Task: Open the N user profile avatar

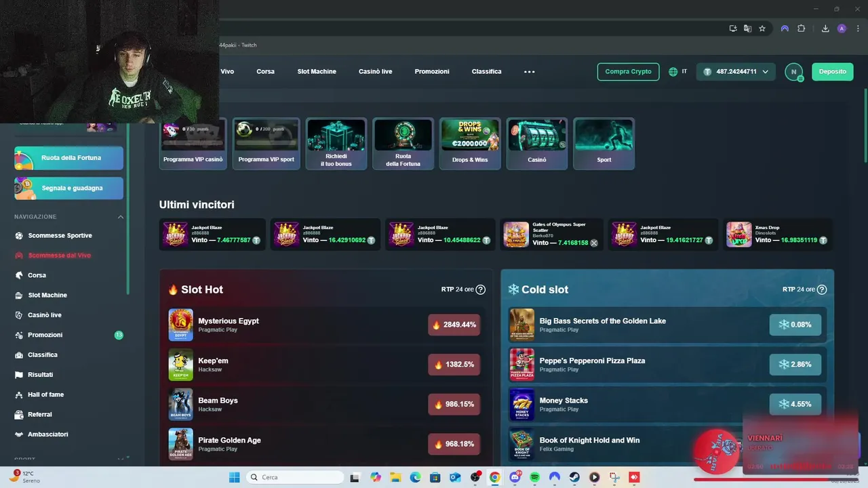Action: click(x=793, y=72)
